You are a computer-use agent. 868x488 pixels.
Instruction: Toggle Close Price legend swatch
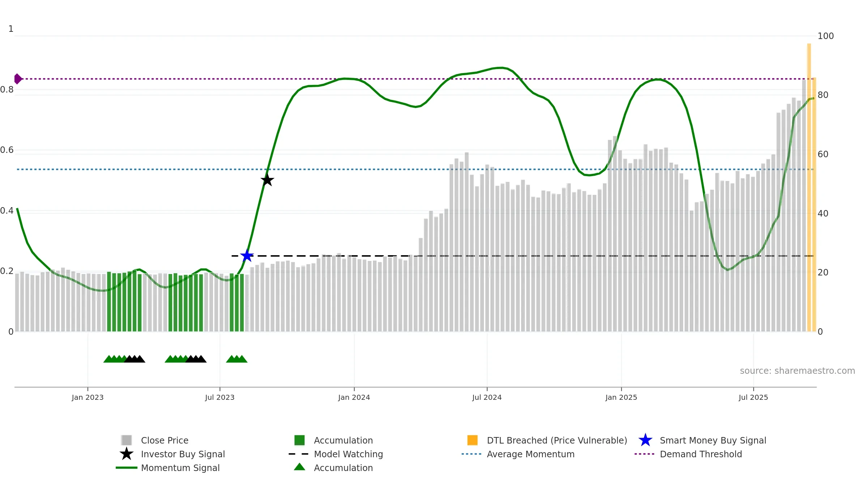click(127, 440)
